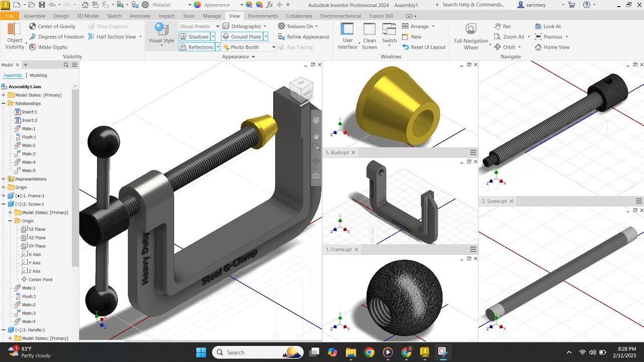
Task: Activate Clean Screen mode
Action: [x=369, y=36]
